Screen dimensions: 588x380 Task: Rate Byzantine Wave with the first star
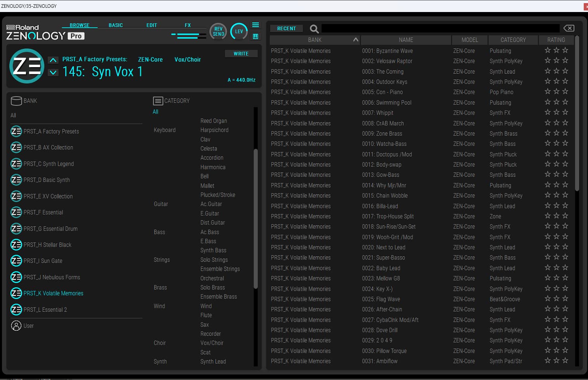pyautogui.click(x=548, y=50)
